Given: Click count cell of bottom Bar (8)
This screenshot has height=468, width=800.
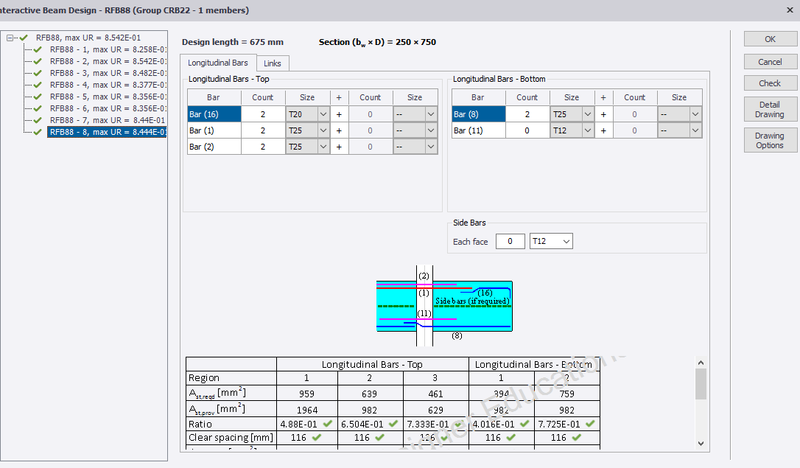Looking at the screenshot, I should [x=527, y=114].
